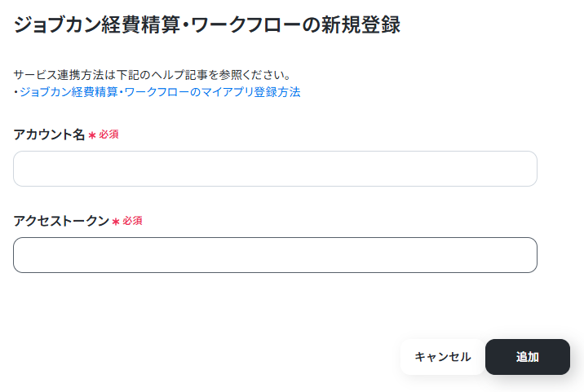Focus the アカウント名 text field

tap(275, 169)
